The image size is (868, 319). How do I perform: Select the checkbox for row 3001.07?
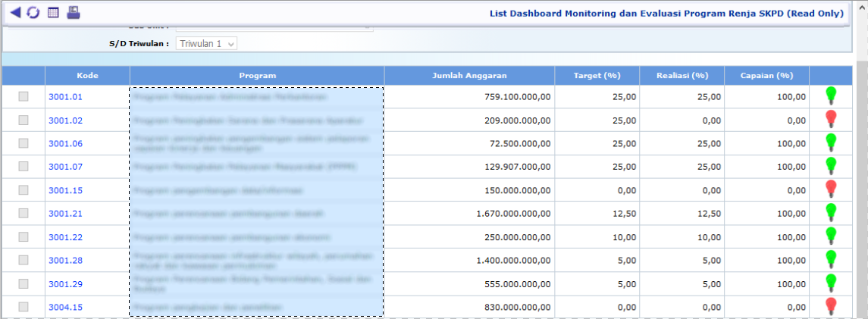click(x=24, y=166)
